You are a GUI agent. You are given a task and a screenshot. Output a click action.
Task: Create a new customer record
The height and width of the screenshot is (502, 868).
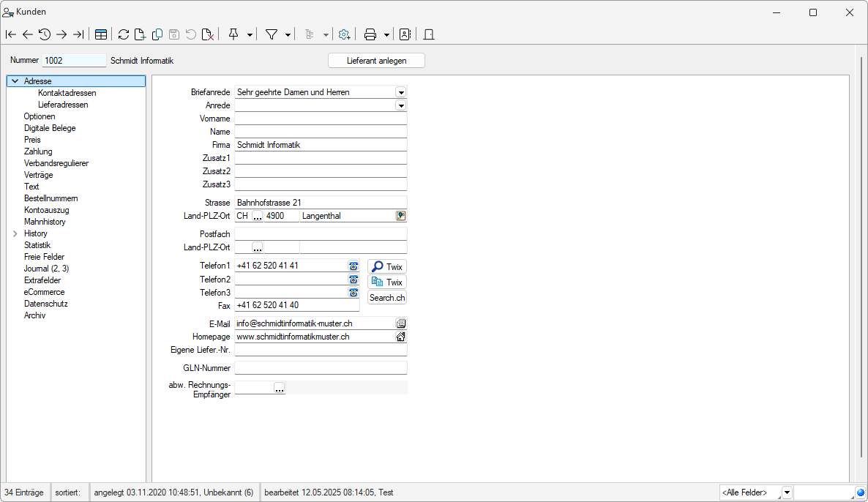click(140, 34)
